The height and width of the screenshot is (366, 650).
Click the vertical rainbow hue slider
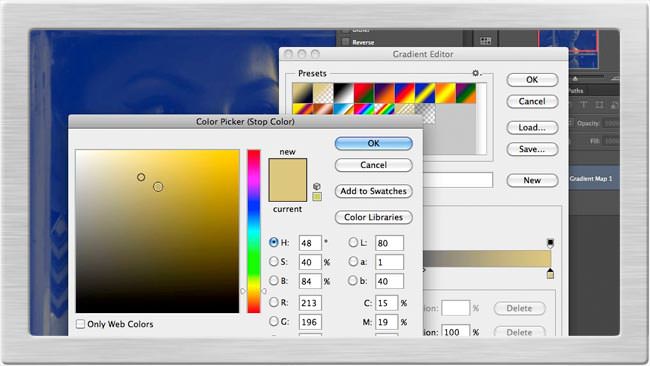click(254, 231)
